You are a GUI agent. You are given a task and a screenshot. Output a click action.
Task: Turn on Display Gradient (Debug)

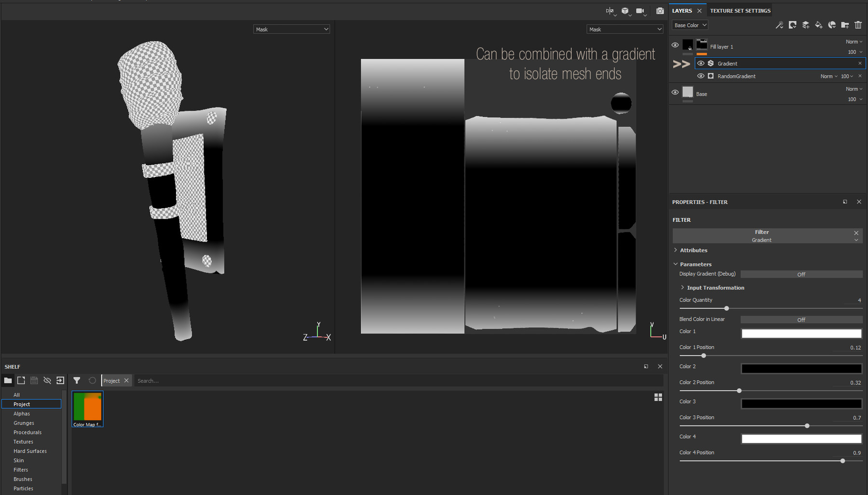pyautogui.click(x=801, y=274)
